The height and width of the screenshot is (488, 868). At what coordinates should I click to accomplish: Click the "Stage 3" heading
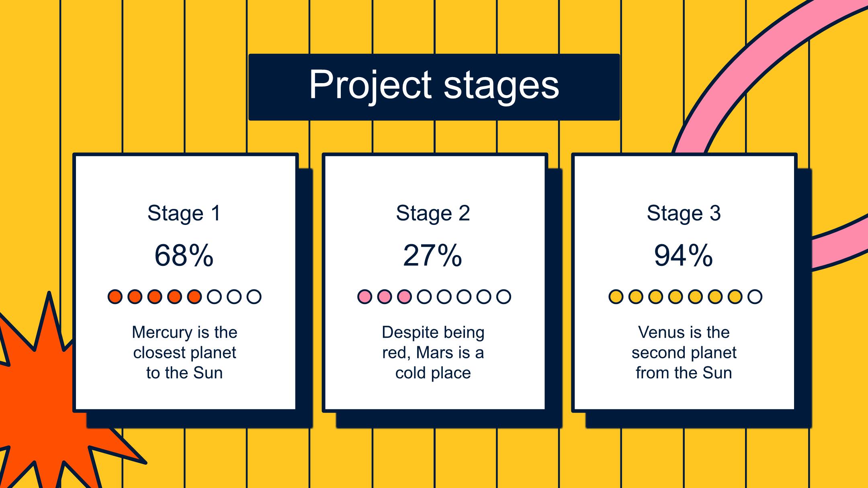click(x=684, y=213)
